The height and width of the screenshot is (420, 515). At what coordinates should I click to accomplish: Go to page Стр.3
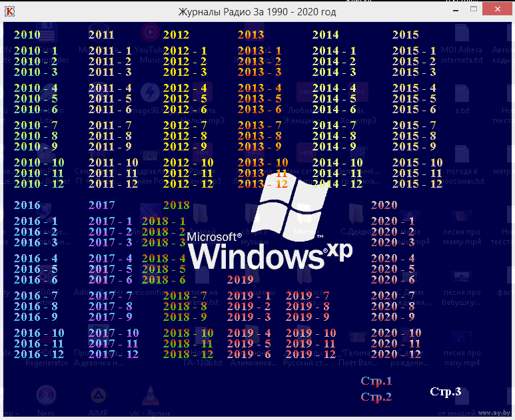[x=445, y=391]
